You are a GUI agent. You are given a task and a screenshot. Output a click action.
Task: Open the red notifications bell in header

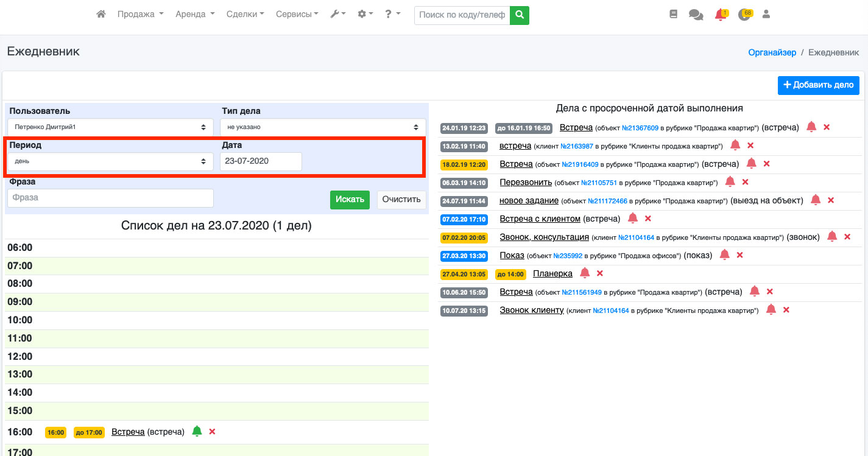coord(720,15)
